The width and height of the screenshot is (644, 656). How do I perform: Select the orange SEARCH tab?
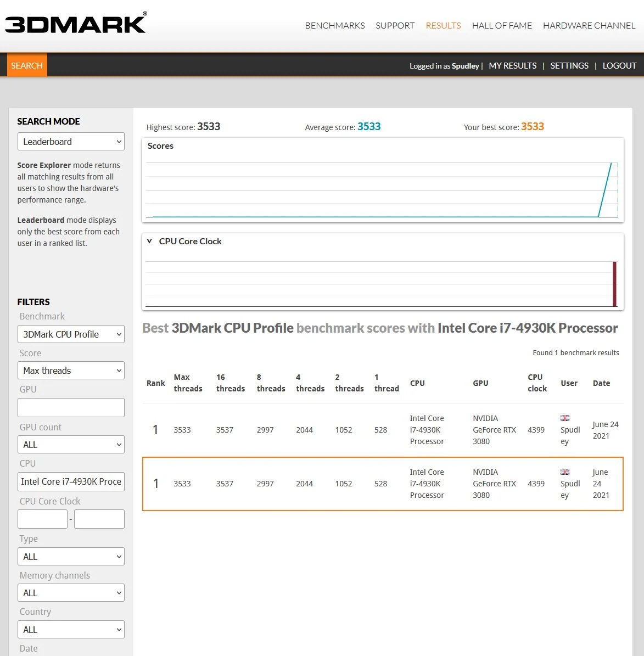27,65
